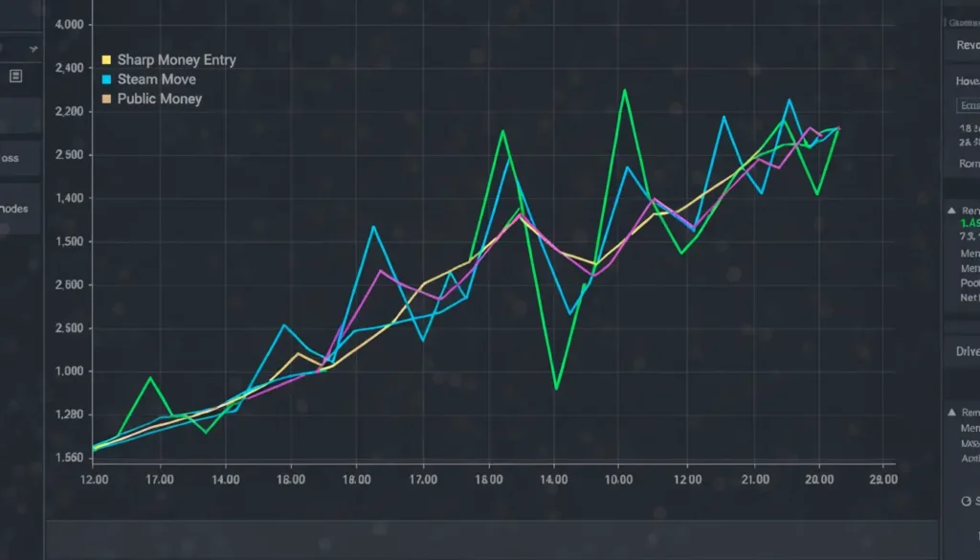
Task: Click the tan Public Money legend swatch
Action: point(106,99)
